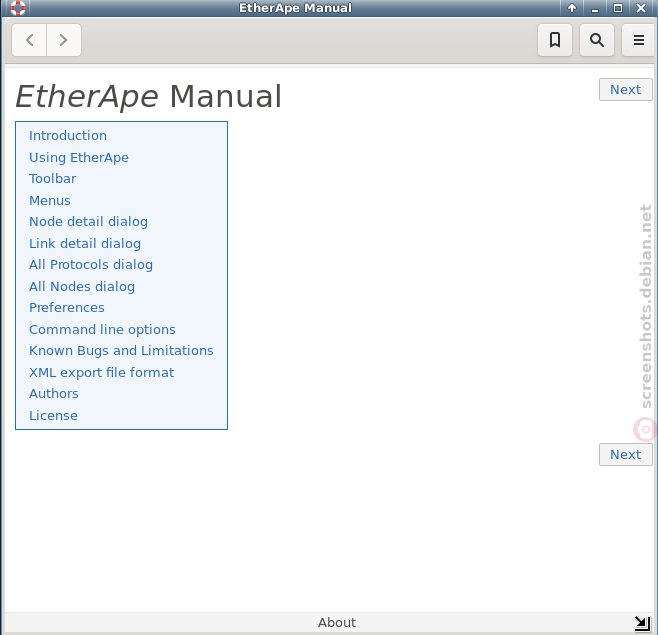The image size is (658, 635).
Task: View Known Bugs and Limitations
Action: (x=121, y=351)
